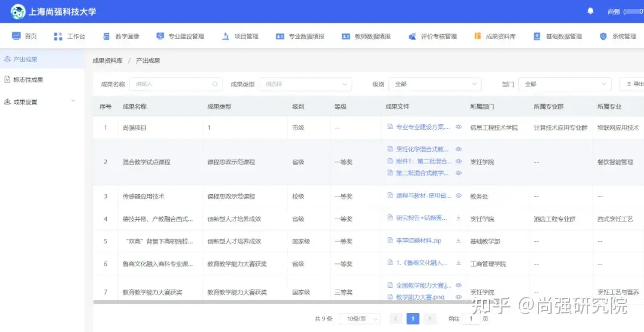Screen dimensions: 644x332
Task: Open the 成果类型 dropdown
Action: coord(305,84)
